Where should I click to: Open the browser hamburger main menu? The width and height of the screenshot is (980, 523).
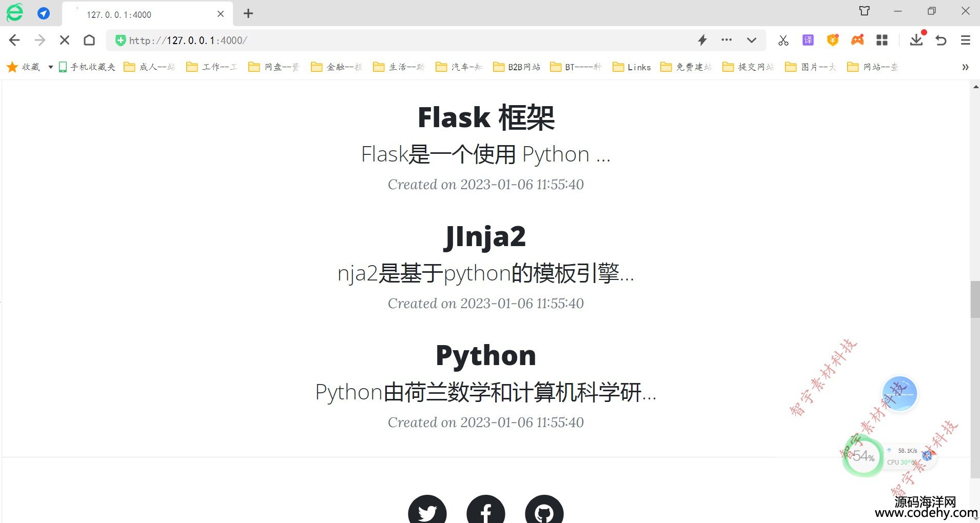966,40
